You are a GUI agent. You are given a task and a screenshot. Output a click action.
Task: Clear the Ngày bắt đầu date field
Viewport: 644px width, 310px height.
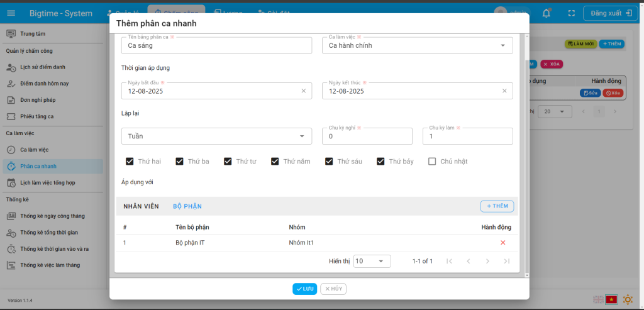(x=303, y=91)
